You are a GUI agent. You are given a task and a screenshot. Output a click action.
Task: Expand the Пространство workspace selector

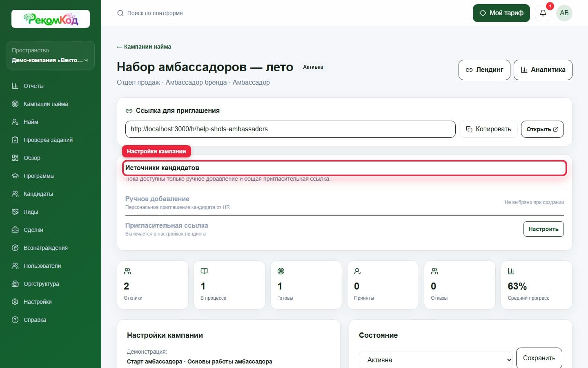51,55
